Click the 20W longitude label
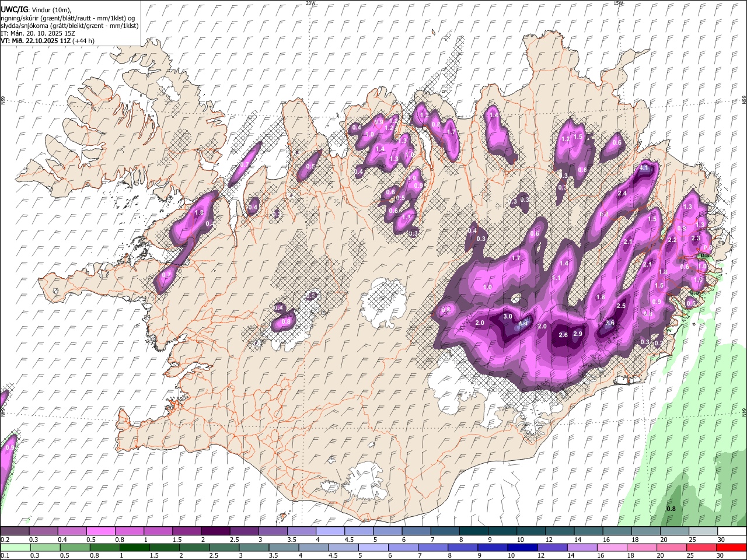 [x=310, y=3]
